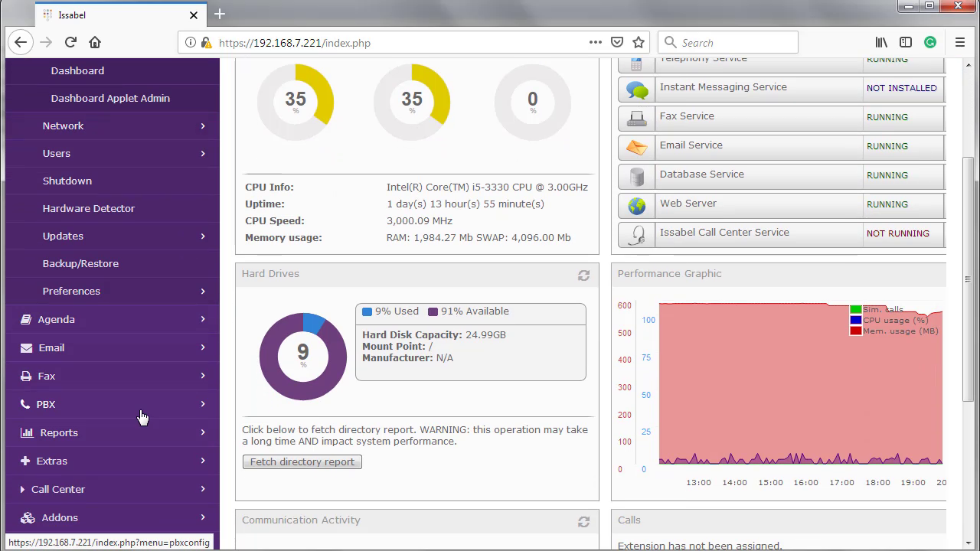Viewport: 980px width, 551px height.
Task: Click the blue 9% Used legend swatch
Action: tap(367, 311)
